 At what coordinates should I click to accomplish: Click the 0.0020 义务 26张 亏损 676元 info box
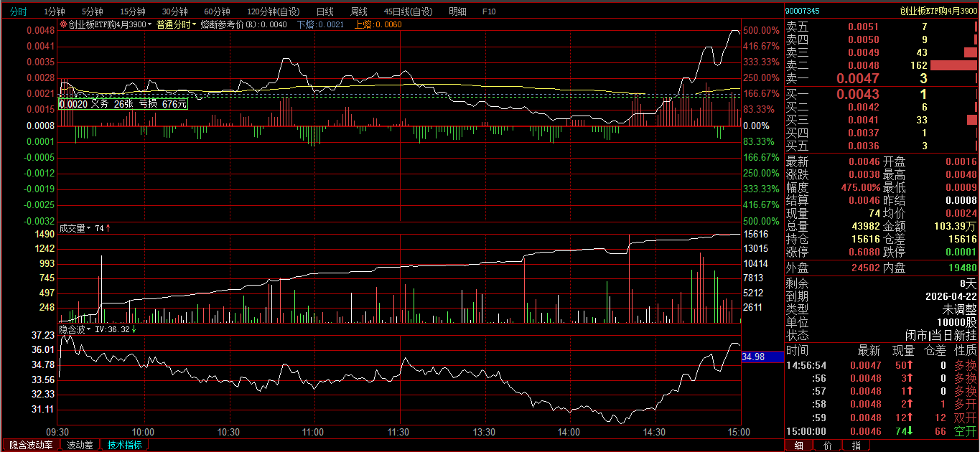(123, 104)
